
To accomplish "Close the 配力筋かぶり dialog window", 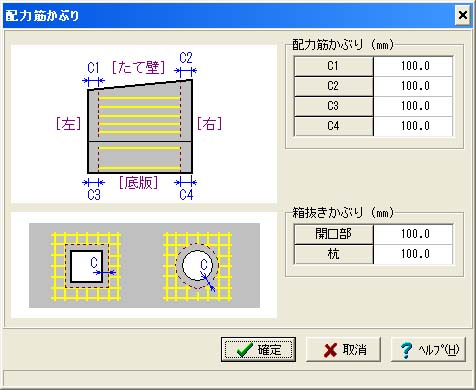I will (462, 15).
